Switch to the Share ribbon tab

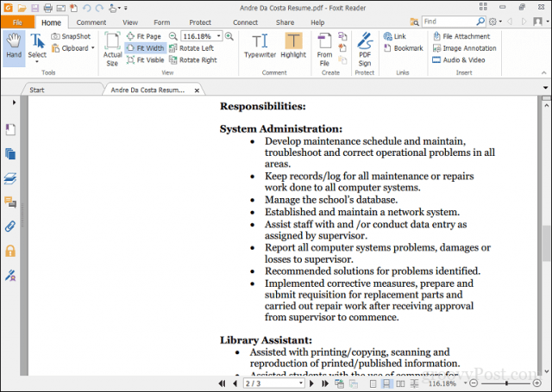285,22
